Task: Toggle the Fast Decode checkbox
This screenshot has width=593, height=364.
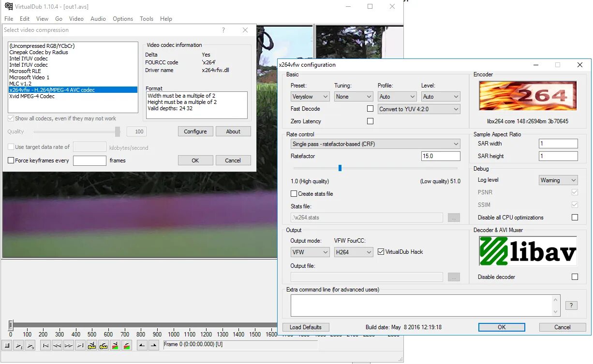Action: 370,109
